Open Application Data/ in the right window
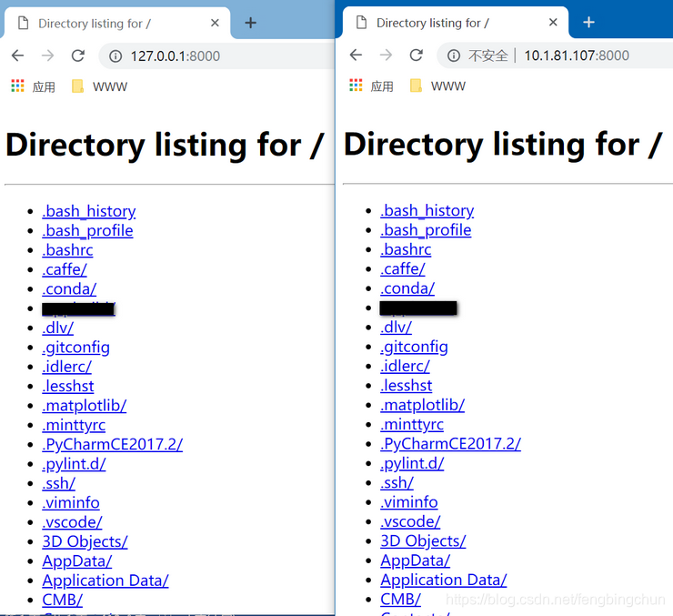Screen dimensions: 673x616 (444, 580)
